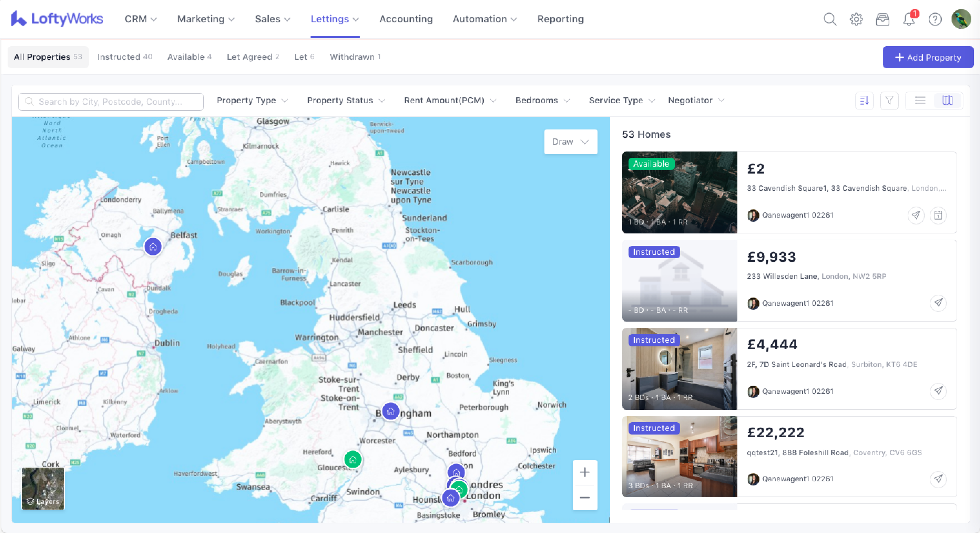Switch to list view
This screenshot has width=980, height=533.
[x=920, y=101]
